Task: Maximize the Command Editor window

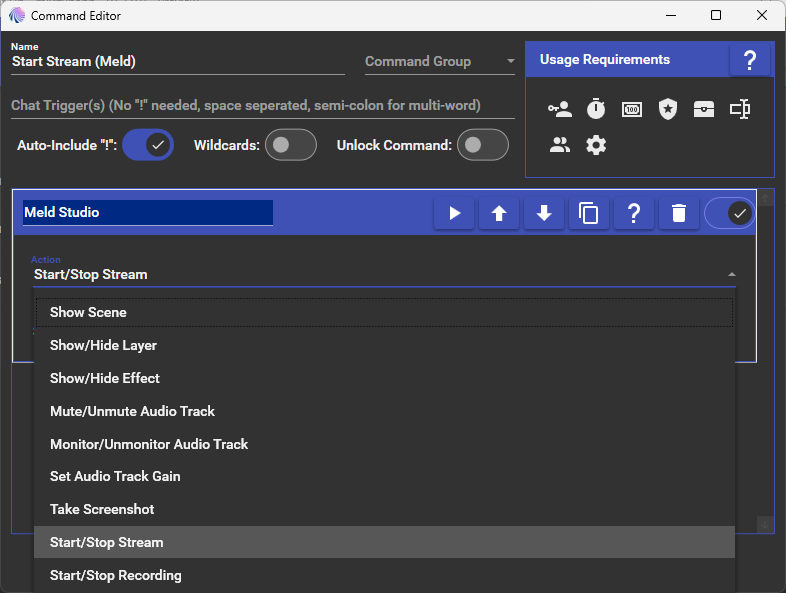Action: tap(716, 16)
